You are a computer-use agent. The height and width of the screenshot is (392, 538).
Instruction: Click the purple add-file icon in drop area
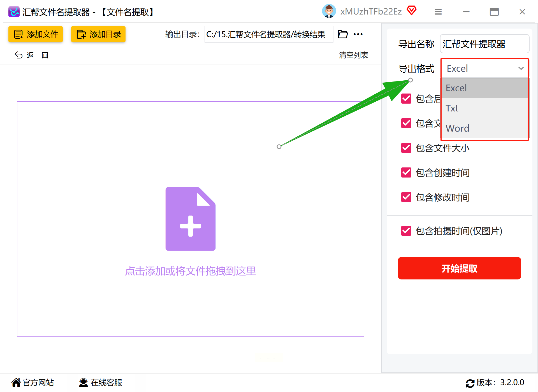190,219
